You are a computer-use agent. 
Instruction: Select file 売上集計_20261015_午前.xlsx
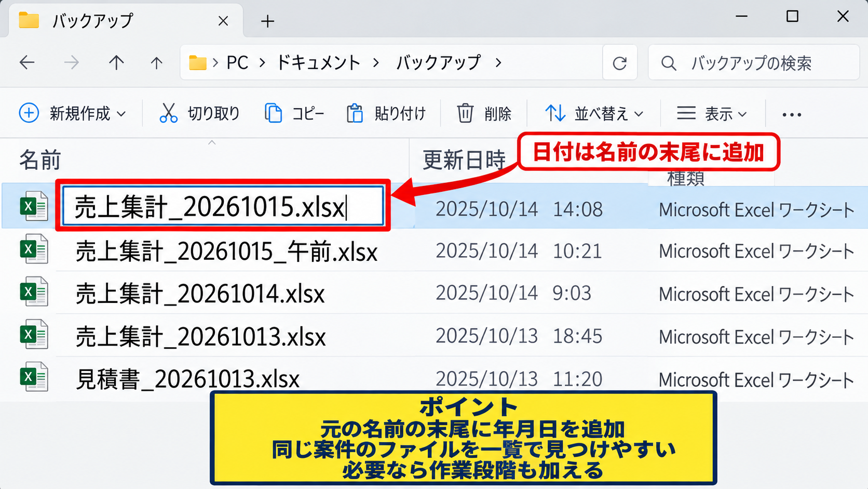click(226, 252)
